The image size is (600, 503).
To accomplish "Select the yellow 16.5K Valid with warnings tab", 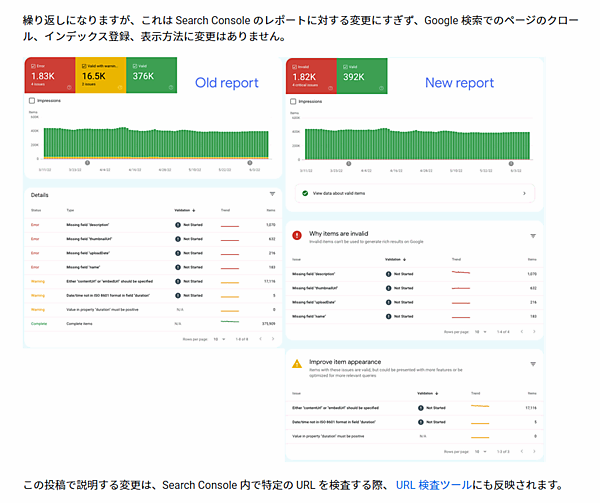I will 101,75.
